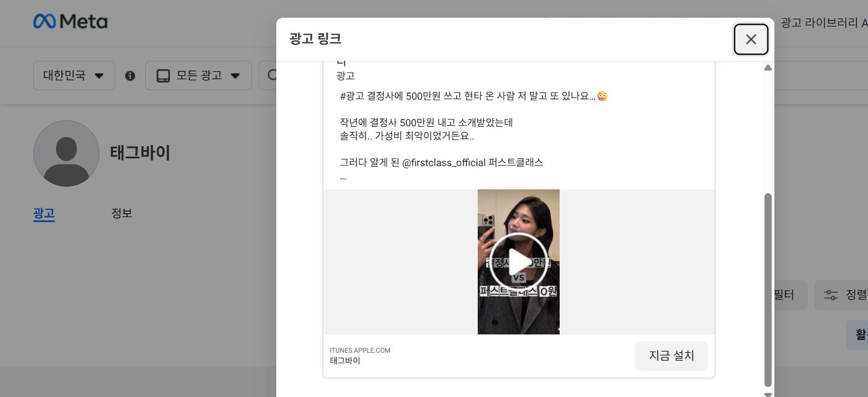
Task: Select the 광고 tab
Action: pyautogui.click(x=44, y=213)
